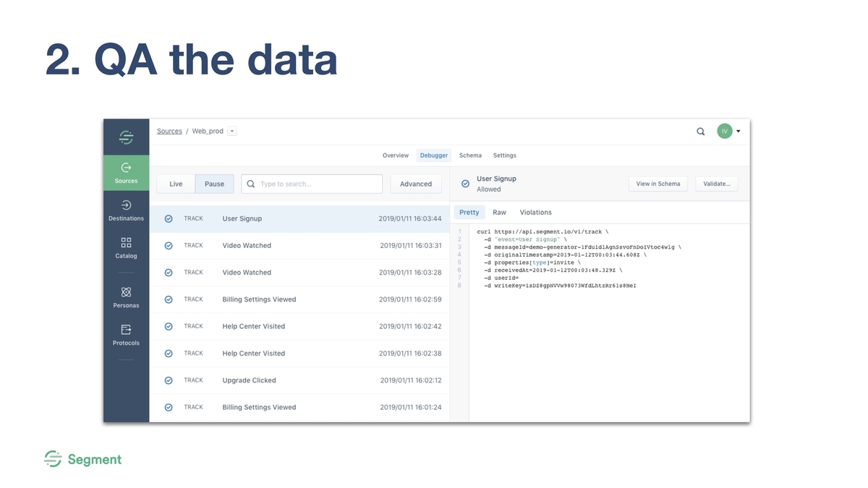
Task: Open the Sources sidebar section
Action: 126,174
